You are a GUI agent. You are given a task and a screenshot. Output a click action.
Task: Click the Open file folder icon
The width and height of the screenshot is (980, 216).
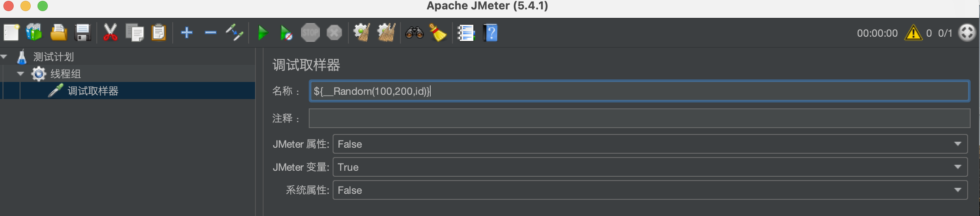point(58,32)
